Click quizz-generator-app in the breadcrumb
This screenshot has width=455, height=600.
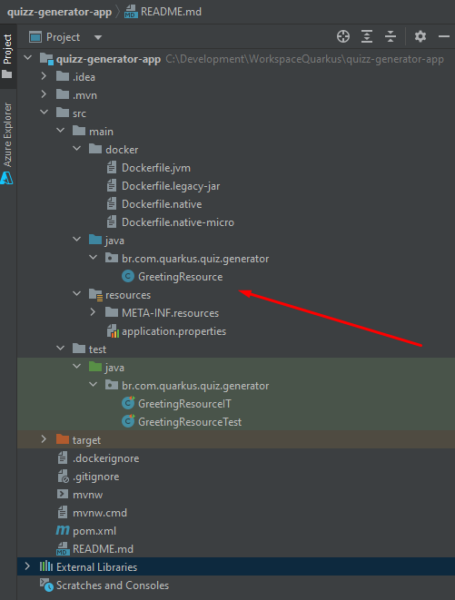click(x=59, y=12)
